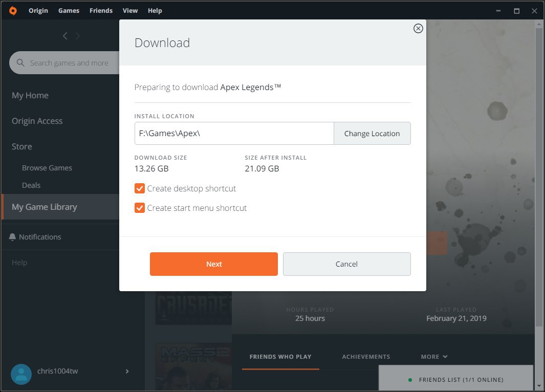Expand the MORE dropdown tab
Viewport: 545px width, 392px height.
point(434,357)
